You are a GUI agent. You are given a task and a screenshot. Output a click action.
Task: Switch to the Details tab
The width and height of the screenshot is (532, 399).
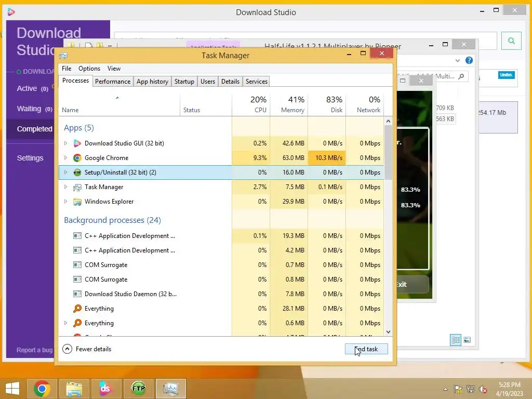click(230, 82)
